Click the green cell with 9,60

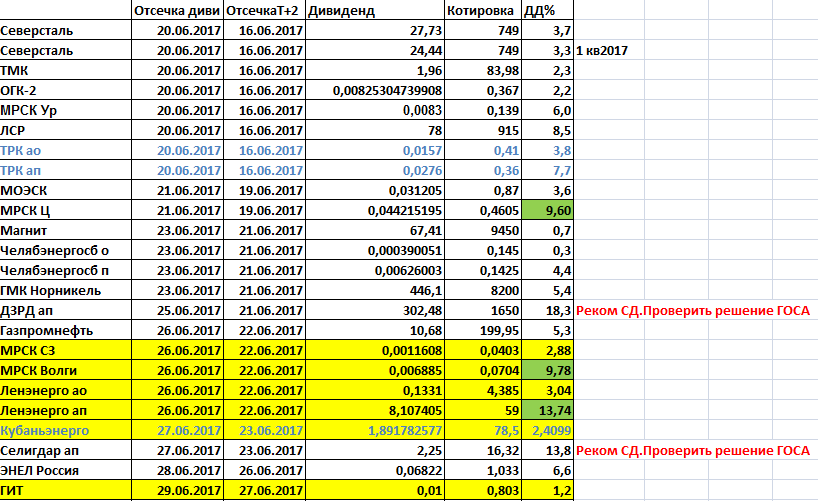548,210
